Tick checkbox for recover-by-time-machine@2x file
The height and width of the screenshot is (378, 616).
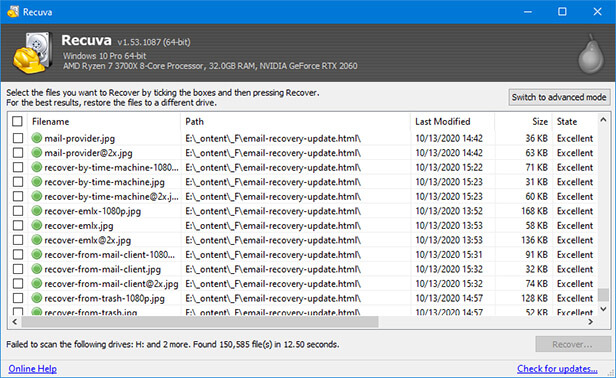point(18,196)
